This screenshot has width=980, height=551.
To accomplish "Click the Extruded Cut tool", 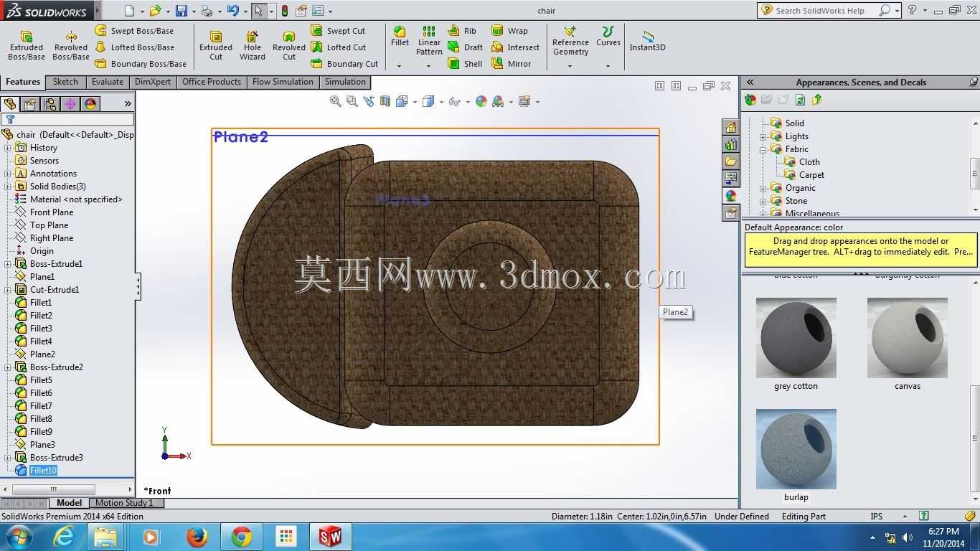I will click(216, 46).
